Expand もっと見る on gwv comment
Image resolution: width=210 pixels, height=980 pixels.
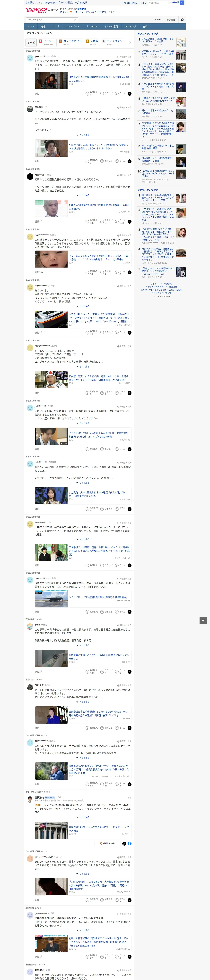[x=83, y=645]
